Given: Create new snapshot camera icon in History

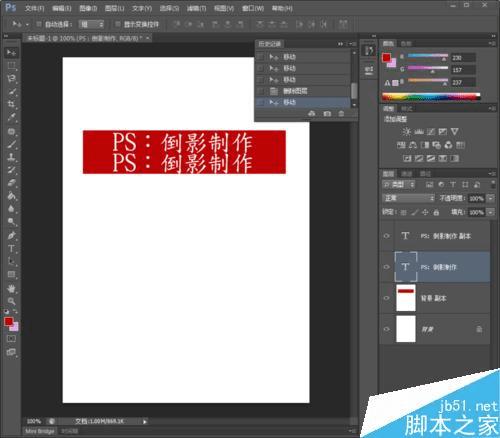Looking at the screenshot, I should tap(327, 114).
